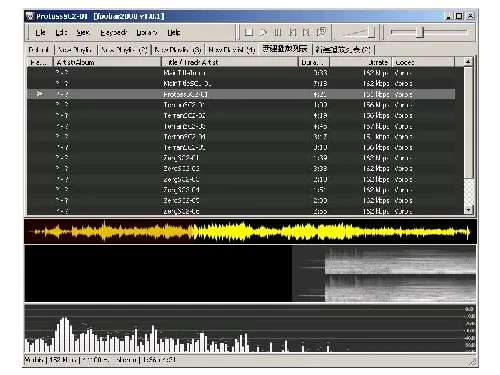Select the TerranSC2-02 track row
This screenshot has width=500, height=375.
(241, 115)
